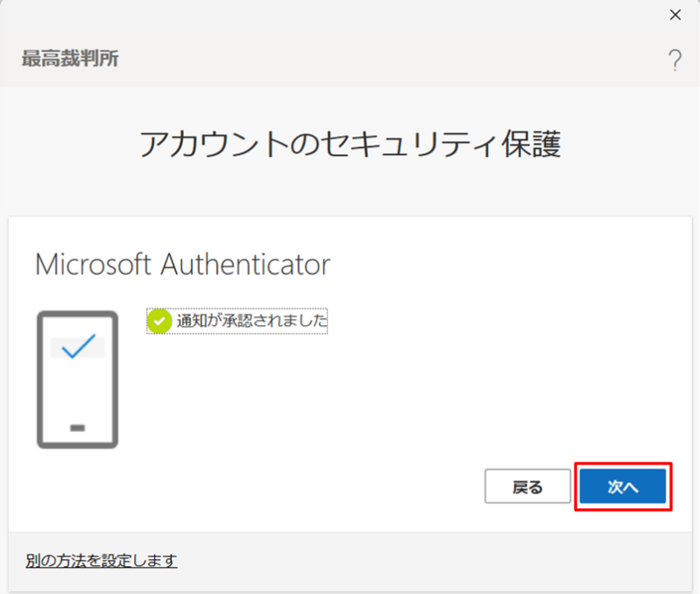Continue with the 次へ button
The width and height of the screenshot is (700, 594).
623,486
